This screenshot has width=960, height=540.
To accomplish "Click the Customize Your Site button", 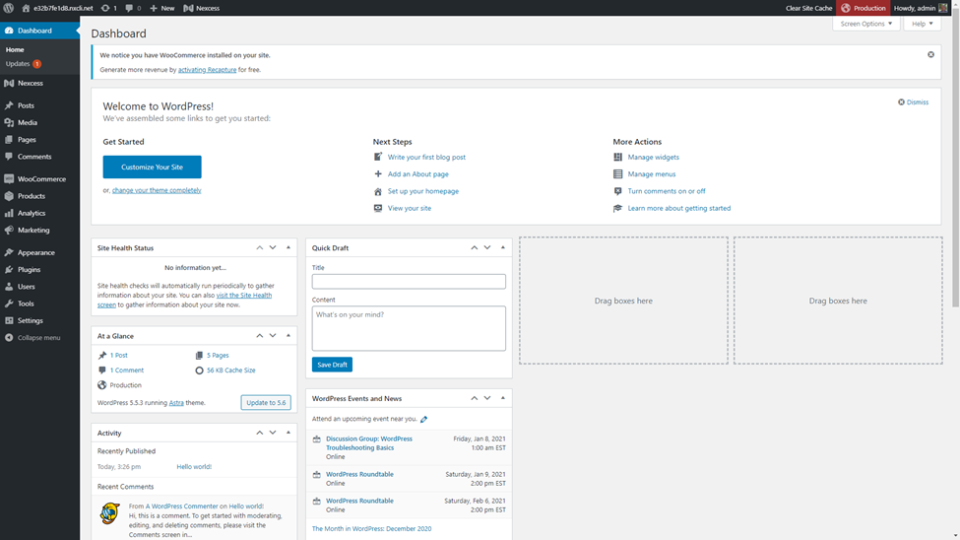I will pyautogui.click(x=152, y=167).
